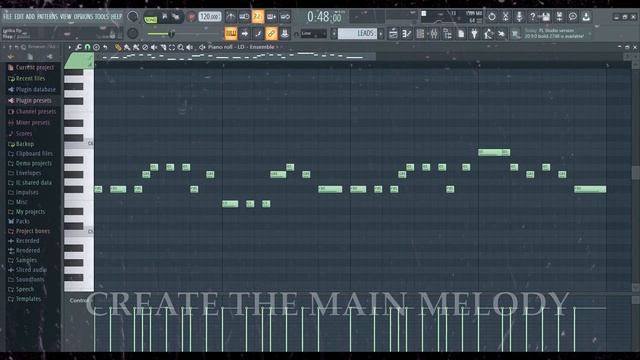Open the ADD menu
The height and width of the screenshot is (360, 640).
31,17
